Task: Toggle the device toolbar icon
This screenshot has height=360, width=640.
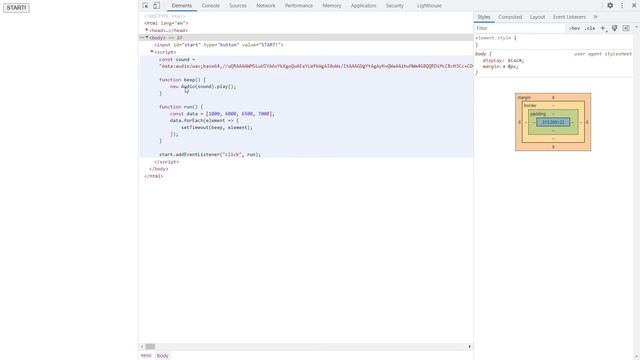Action: pyautogui.click(x=156, y=6)
